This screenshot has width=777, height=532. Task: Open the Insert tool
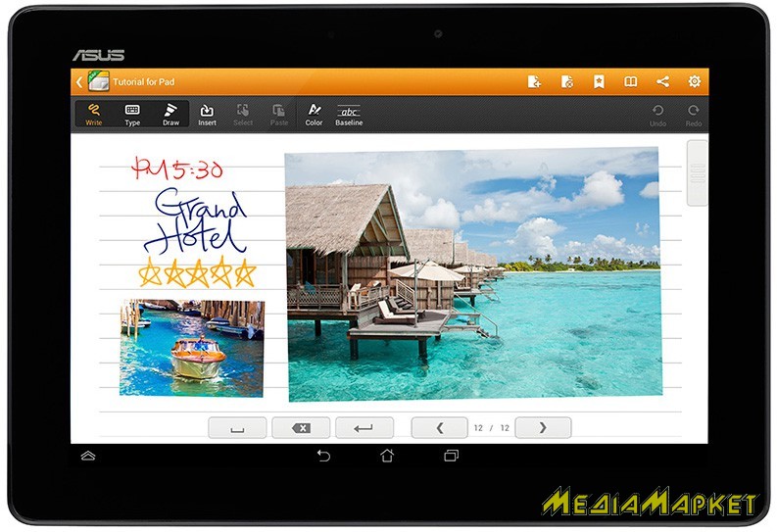tap(207, 115)
